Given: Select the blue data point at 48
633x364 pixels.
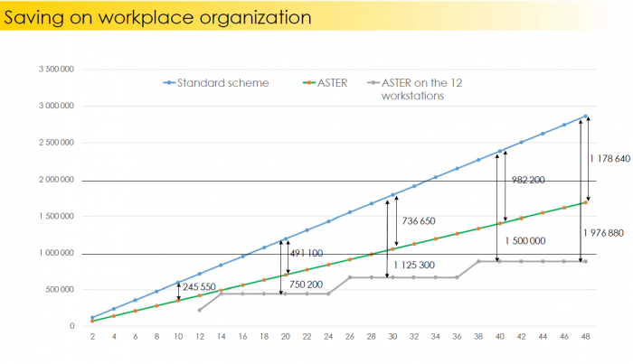Looking at the screenshot, I should pos(585,117).
